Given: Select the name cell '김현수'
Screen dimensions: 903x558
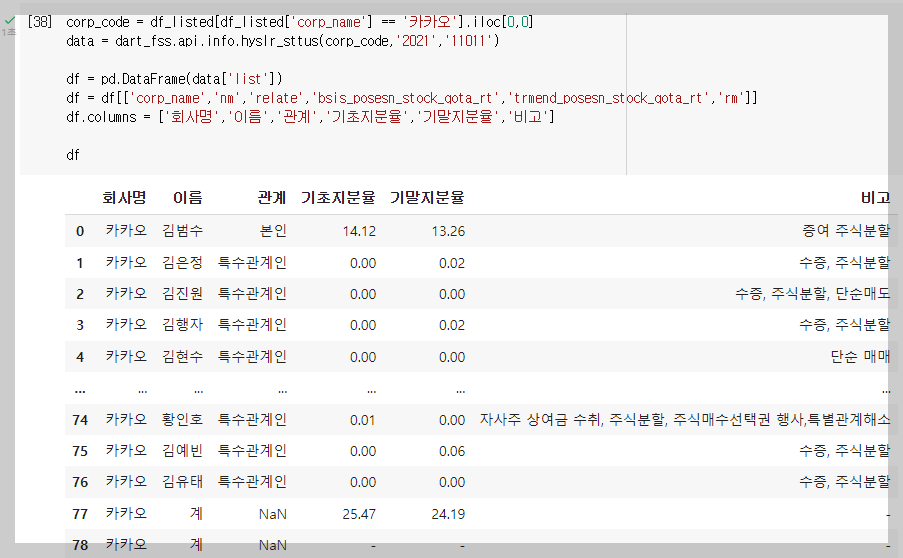Looking at the screenshot, I should pyautogui.click(x=183, y=357).
